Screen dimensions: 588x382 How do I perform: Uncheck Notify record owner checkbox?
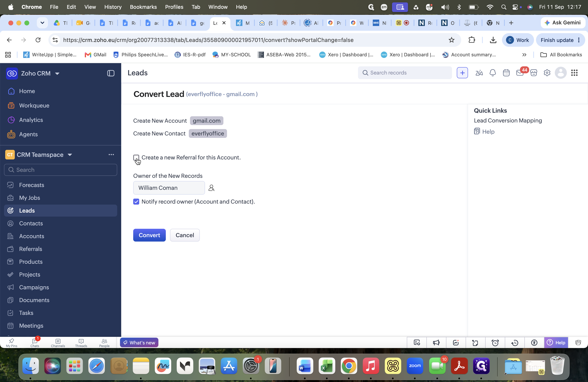tap(136, 202)
